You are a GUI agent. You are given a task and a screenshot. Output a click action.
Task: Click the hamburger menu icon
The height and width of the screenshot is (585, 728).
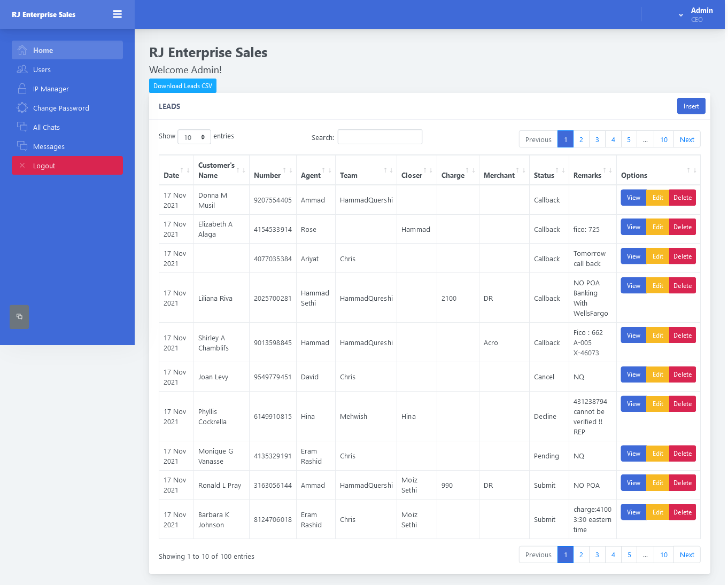[x=117, y=14]
